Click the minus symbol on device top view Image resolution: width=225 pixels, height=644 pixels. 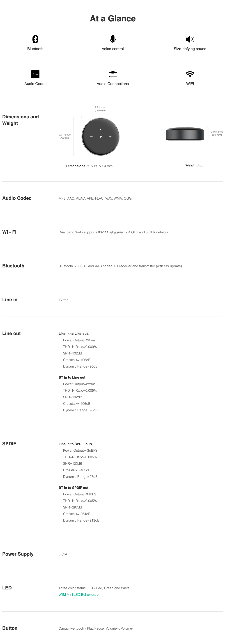coord(91,137)
